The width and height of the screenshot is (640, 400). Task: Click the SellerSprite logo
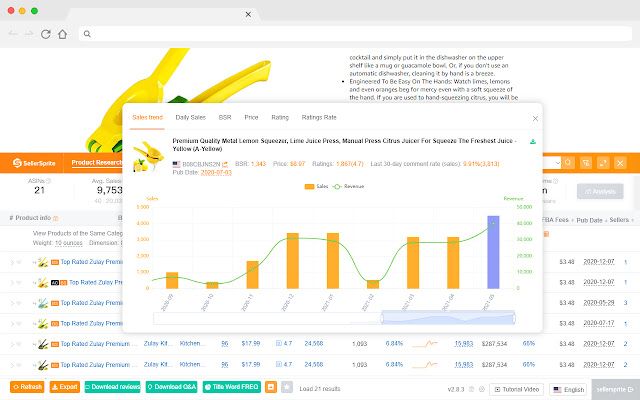tap(34, 163)
